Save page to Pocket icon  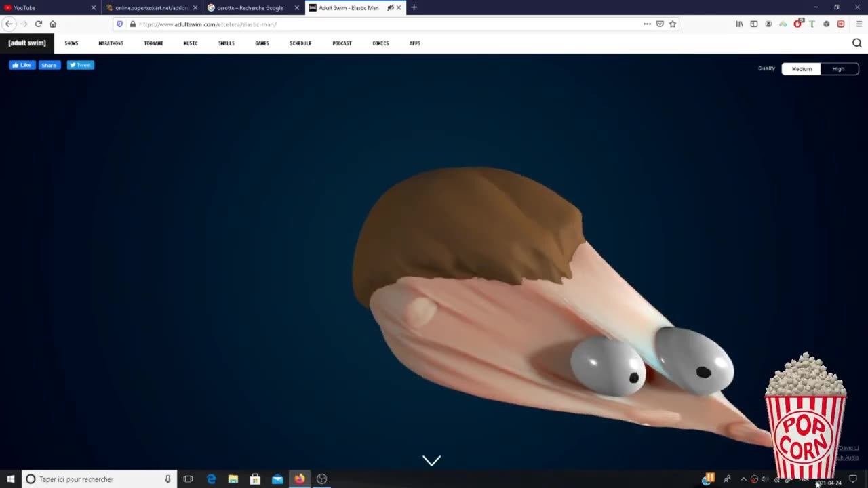[660, 24]
